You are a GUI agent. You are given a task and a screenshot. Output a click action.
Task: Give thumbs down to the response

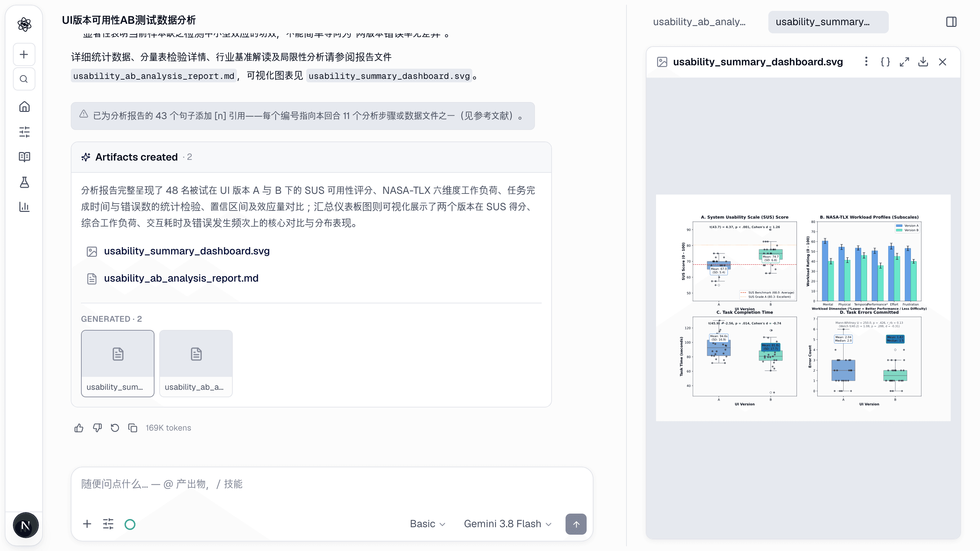97,428
